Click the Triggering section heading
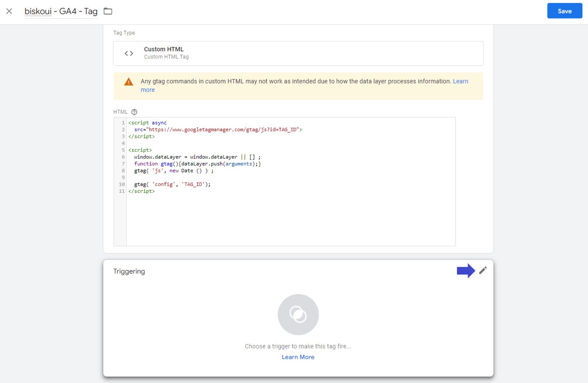Viewport: 588px width, 383px height. coord(129,271)
